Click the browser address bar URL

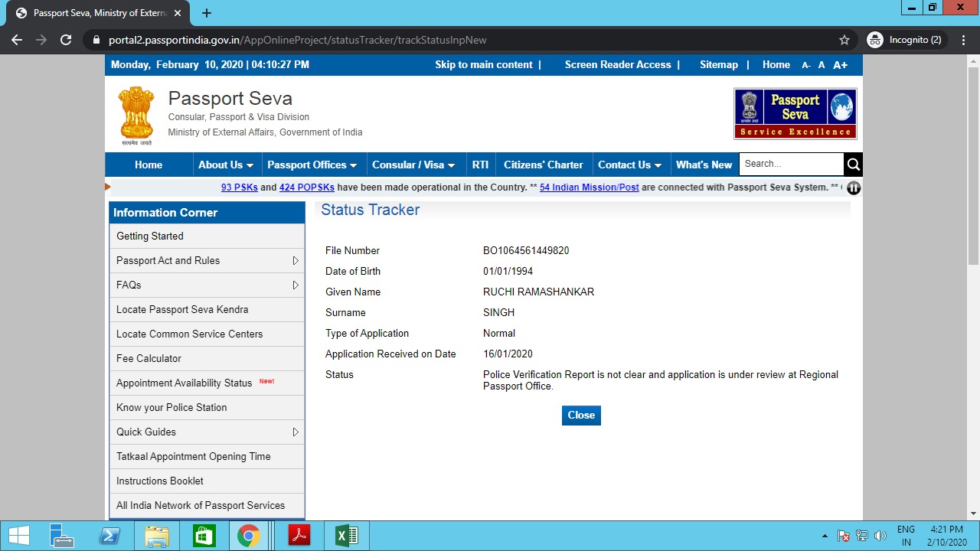(x=297, y=40)
